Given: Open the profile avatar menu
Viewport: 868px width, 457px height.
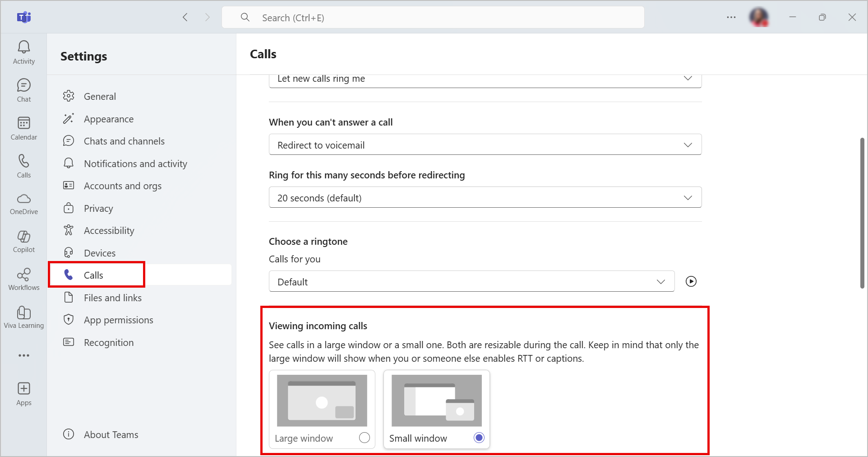Looking at the screenshot, I should tap(759, 17).
